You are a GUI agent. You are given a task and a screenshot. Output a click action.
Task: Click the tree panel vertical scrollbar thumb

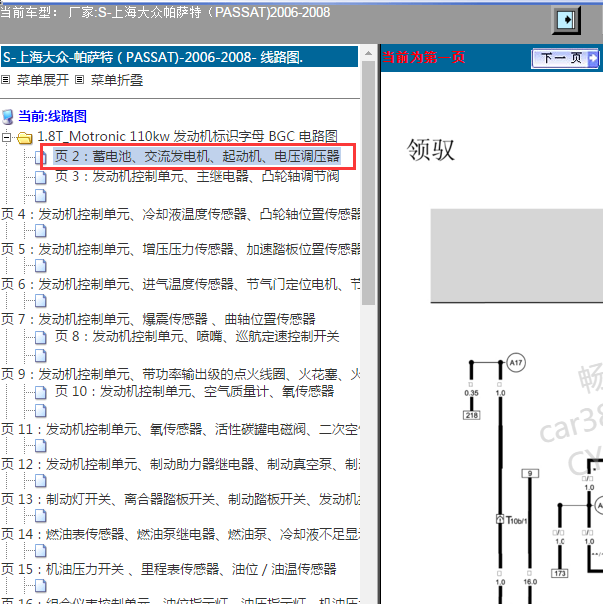(368, 183)
